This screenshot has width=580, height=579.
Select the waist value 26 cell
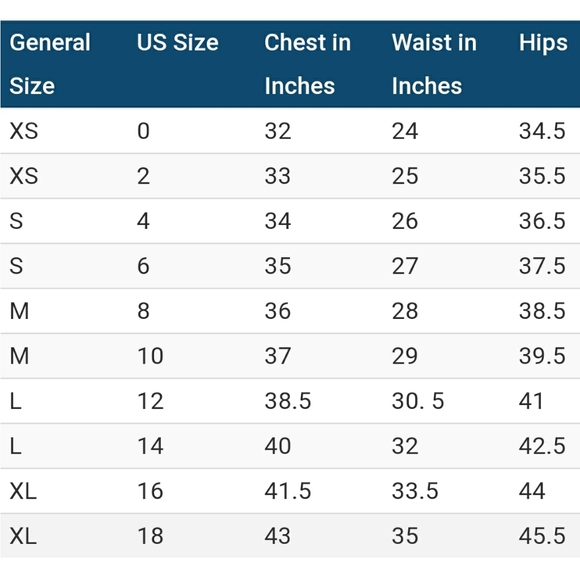405,221
